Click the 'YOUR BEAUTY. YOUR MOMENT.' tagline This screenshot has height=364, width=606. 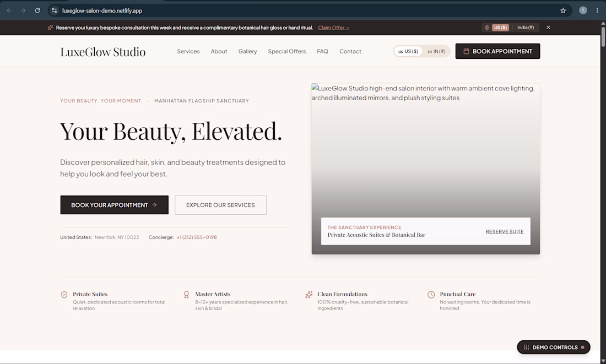tap(101, 101)
